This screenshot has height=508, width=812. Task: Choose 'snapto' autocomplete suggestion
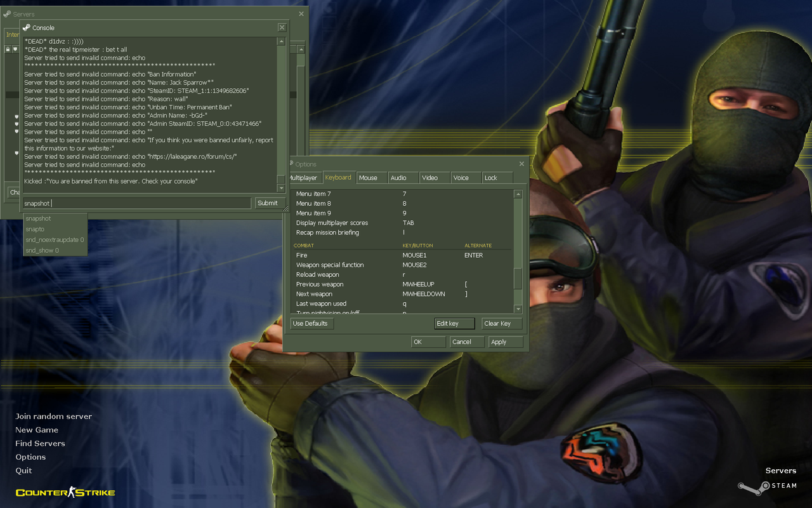point(55,229)
